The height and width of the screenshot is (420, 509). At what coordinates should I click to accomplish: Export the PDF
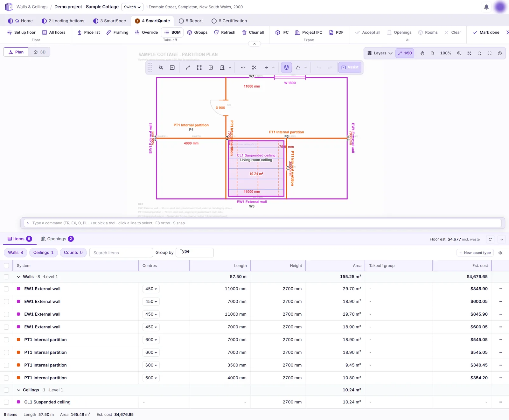(336, 32)
